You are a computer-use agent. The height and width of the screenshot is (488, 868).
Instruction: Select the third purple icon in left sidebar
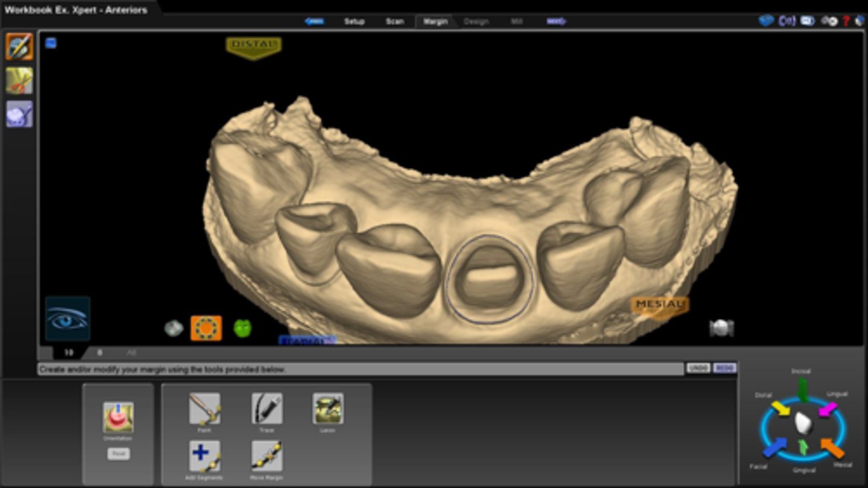point(19,114)
